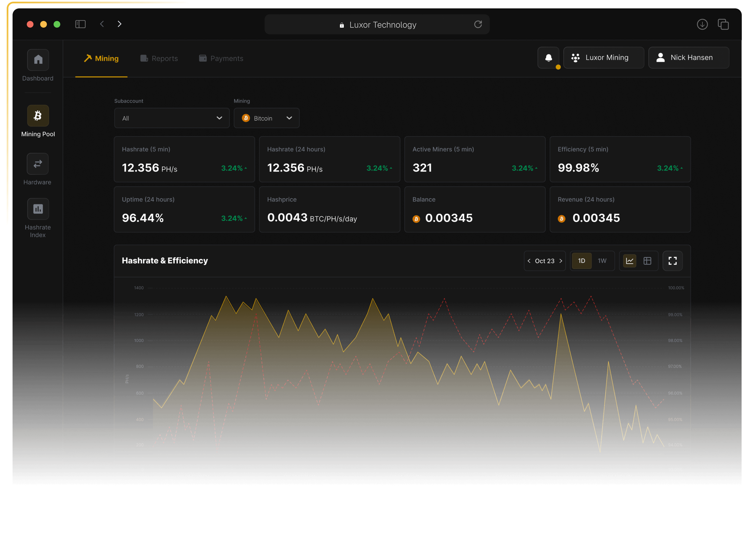
Task: Select the 1W time range
Action: point(602,261)
